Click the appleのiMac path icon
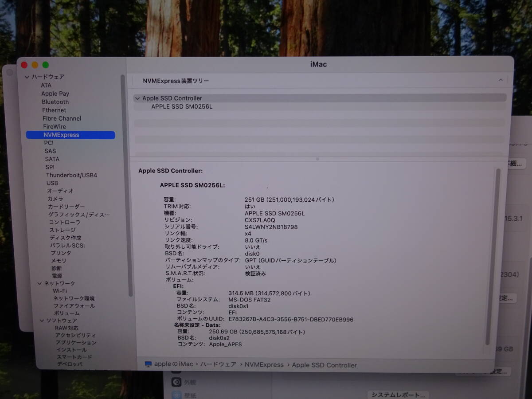Viewport: 532px width, 399px height. tap(148, 364)
